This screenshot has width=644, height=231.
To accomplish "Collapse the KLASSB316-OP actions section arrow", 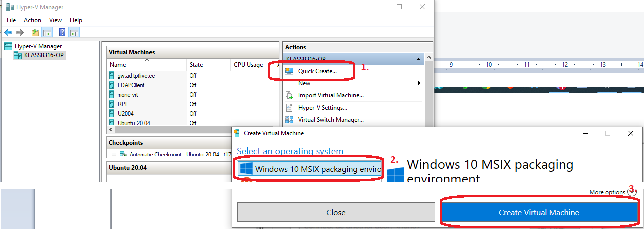I will pyautogui.click(x=419, y=59).
